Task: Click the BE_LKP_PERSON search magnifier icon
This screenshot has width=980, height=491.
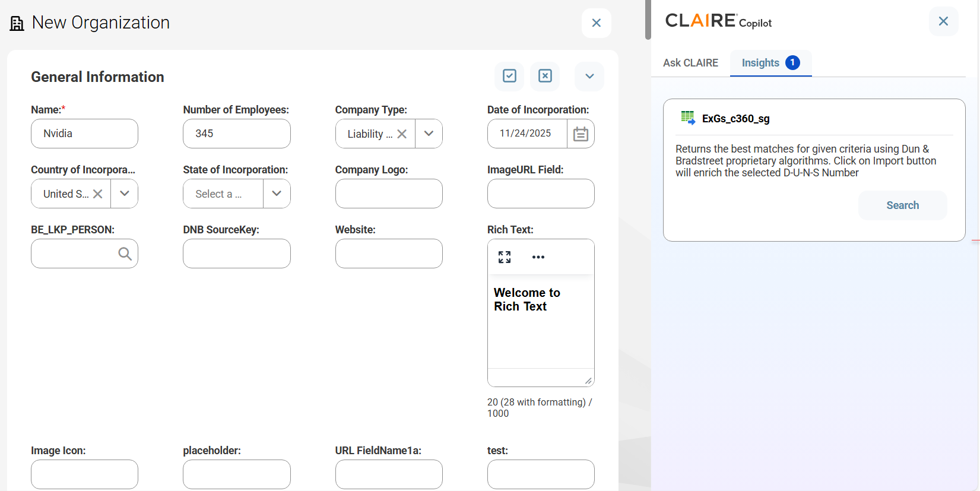Action: point(125,254)
